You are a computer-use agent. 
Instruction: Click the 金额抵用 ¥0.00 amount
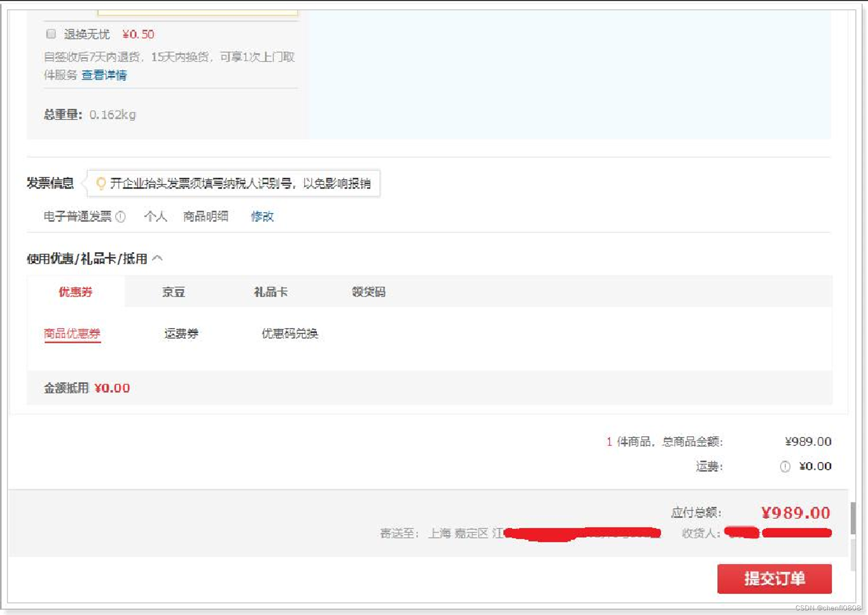112,388
